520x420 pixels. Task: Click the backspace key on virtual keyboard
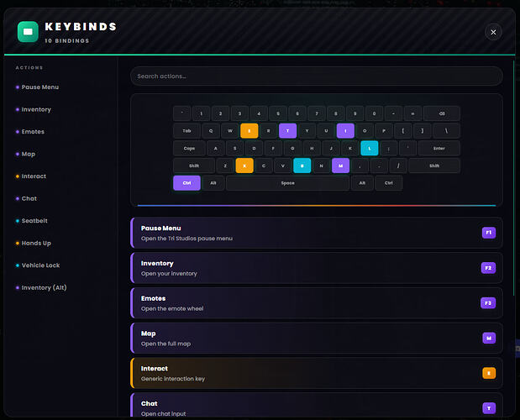[441, 113]
